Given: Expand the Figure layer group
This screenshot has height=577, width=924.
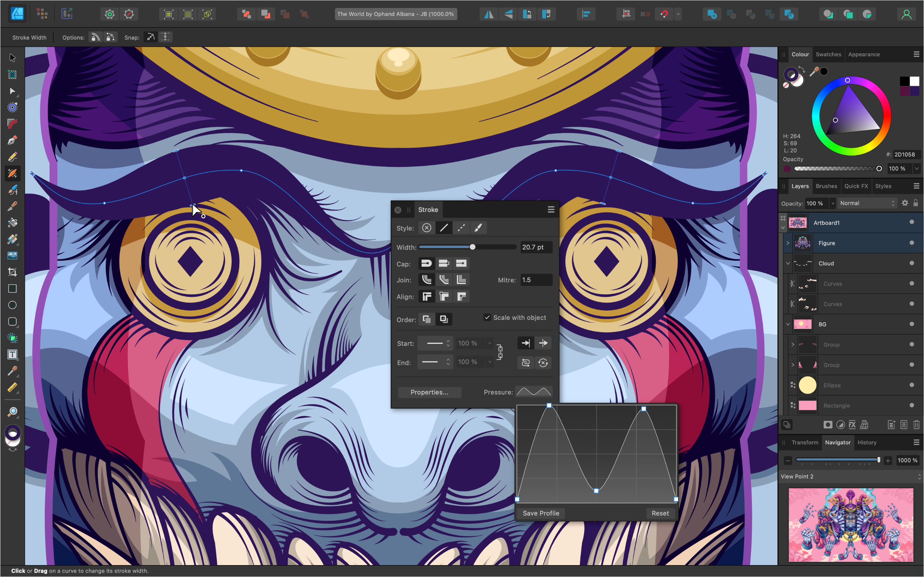Looking at the screenshot, I should point(788,243).
